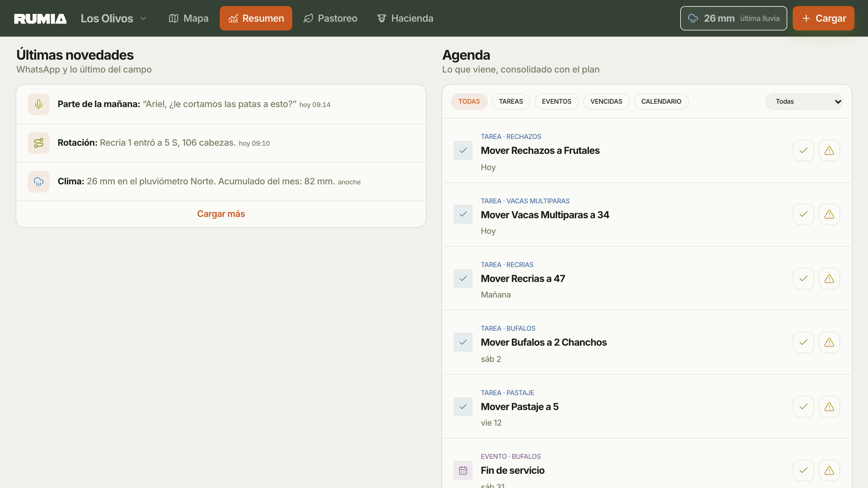Flag a warning on Mover Bufalos a 2 Chanchos
This screenshot has height=488, width=868.
829,342
